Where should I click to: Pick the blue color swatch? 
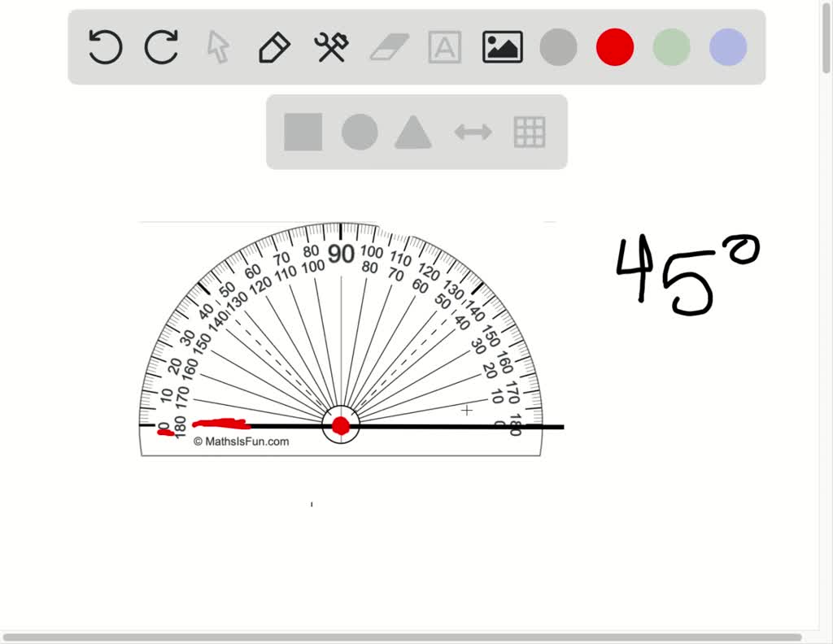[726, 46]
